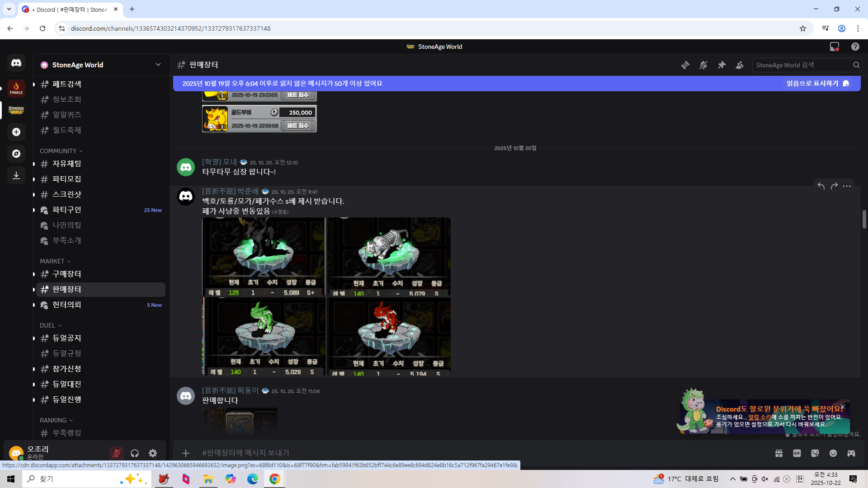Open emoji picker in message bar
The height and width of the screenshot is (488, 868).
833,453
